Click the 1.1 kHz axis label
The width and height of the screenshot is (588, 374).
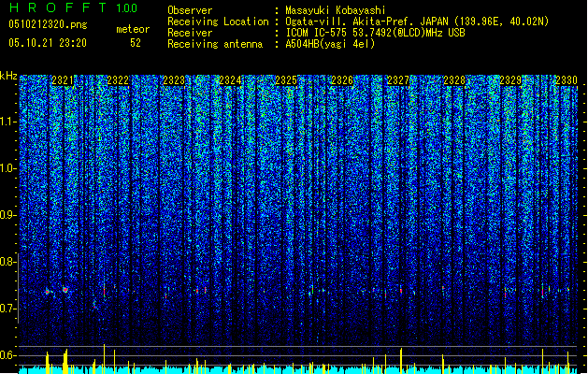(8, 122)
